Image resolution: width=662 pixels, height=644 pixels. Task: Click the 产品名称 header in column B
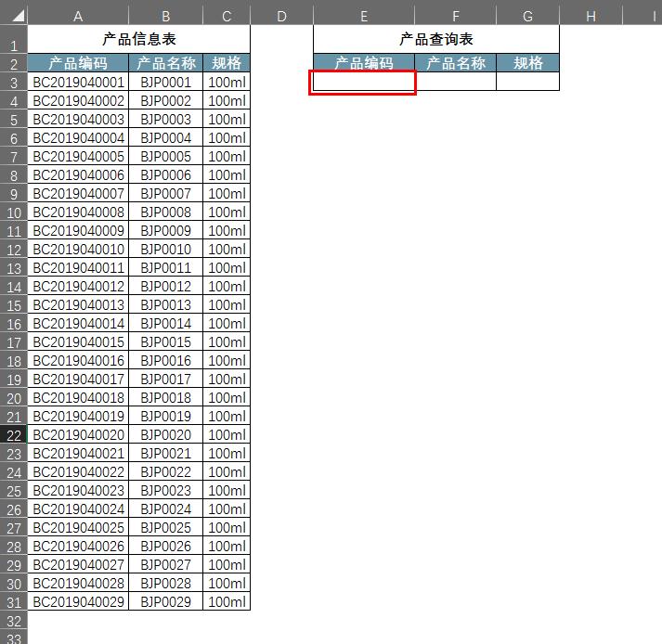(x=166, y=63)
